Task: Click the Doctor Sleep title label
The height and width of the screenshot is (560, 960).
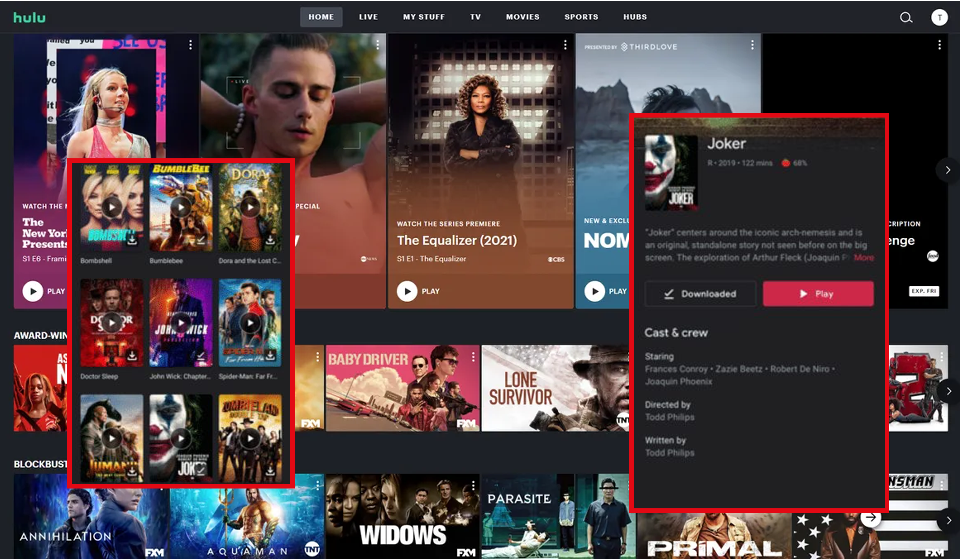Action: [x=99, y=377]
